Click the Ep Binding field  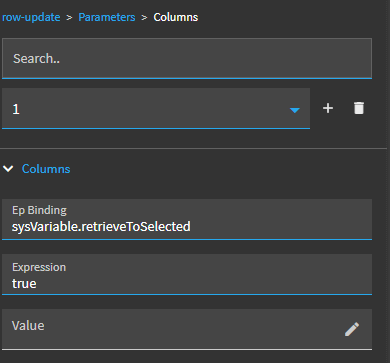point(187,219)
